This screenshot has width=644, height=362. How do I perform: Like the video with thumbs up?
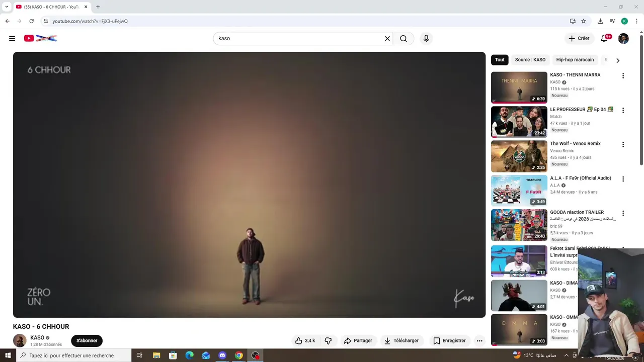click(x=305, y=340)
